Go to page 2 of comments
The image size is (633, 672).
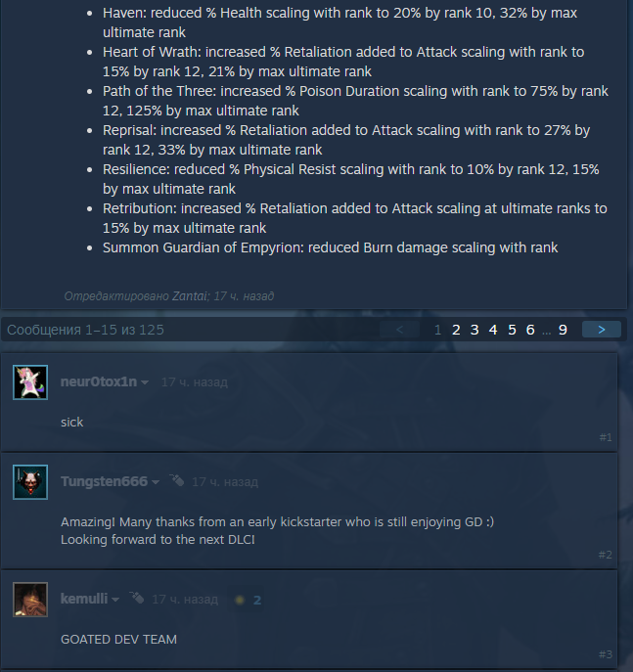(456, 330)
